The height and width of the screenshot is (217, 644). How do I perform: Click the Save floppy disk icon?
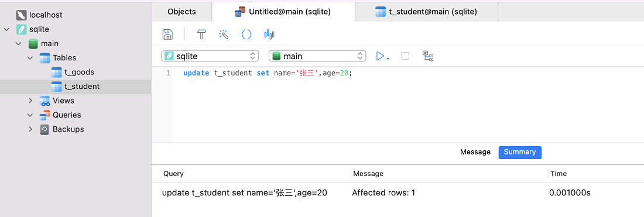(167, 35)
